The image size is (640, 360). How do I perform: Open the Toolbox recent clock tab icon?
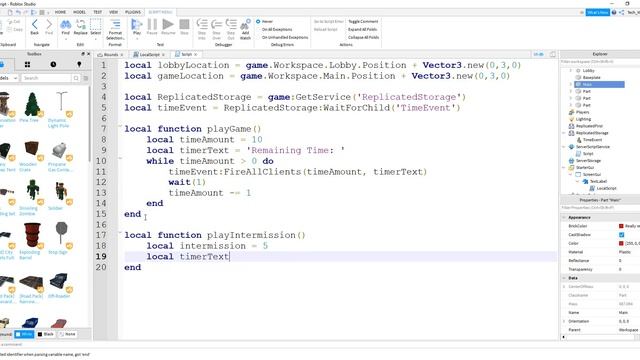(x=53, y=64)
